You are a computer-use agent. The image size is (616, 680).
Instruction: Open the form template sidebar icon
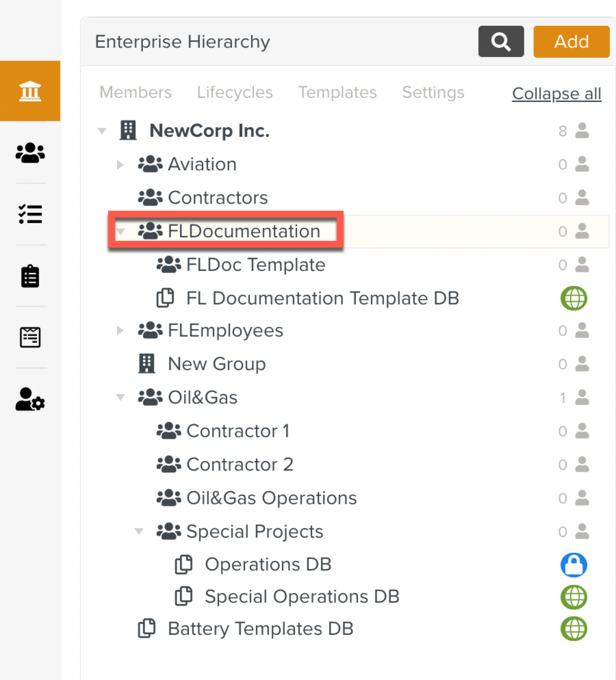coord(30,337)
